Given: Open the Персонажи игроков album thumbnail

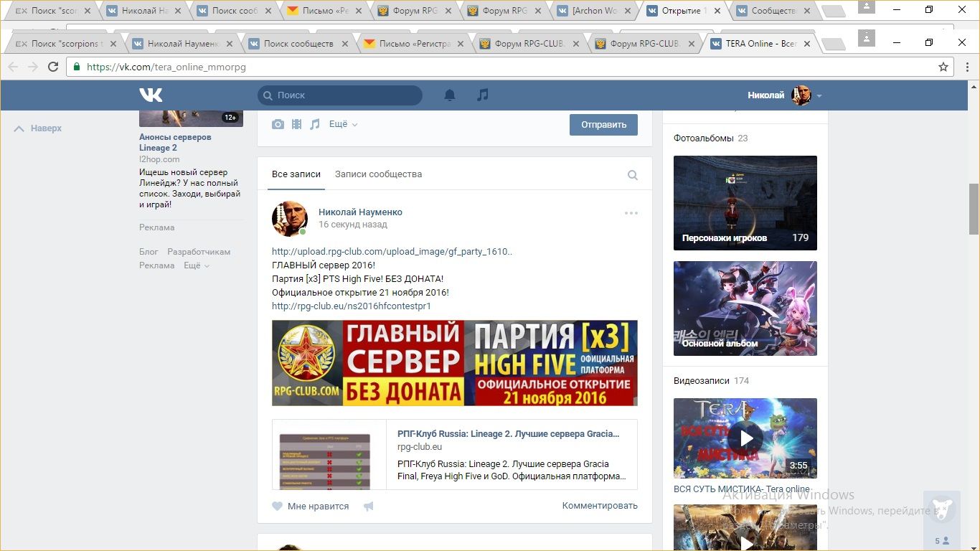Looking at the screenshot, I should tap(745, 203).
